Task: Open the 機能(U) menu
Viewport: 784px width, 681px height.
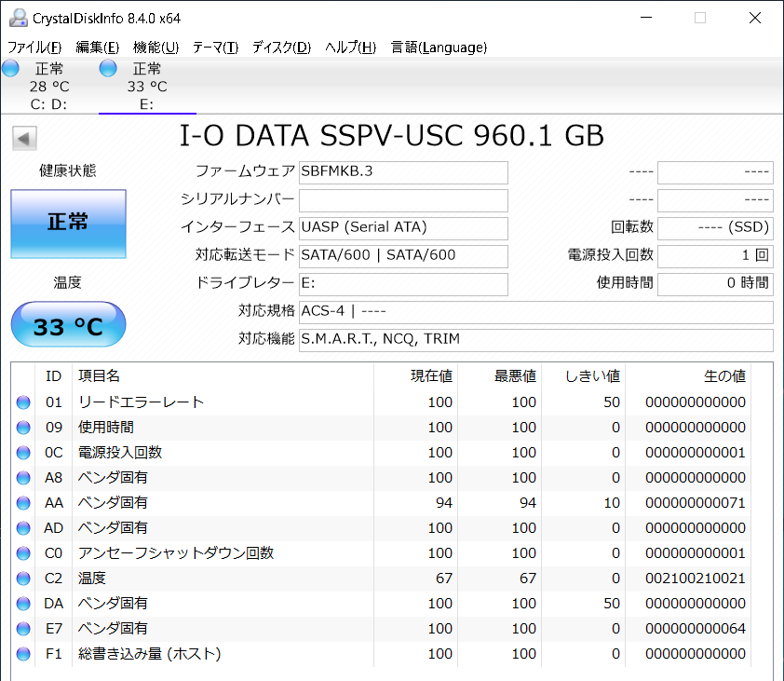Action: (x=156, y=48)
